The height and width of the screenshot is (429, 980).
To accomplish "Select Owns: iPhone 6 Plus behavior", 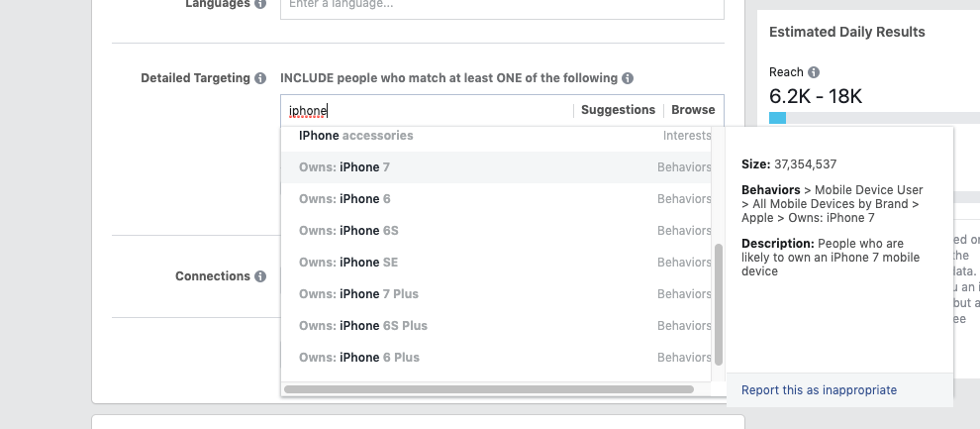I will tap(496, 358).
